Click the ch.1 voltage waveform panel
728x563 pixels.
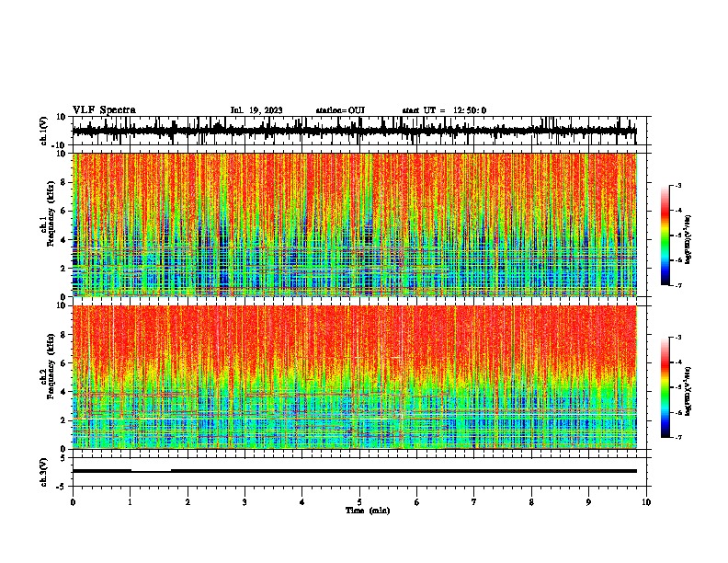tap(361, 131)
